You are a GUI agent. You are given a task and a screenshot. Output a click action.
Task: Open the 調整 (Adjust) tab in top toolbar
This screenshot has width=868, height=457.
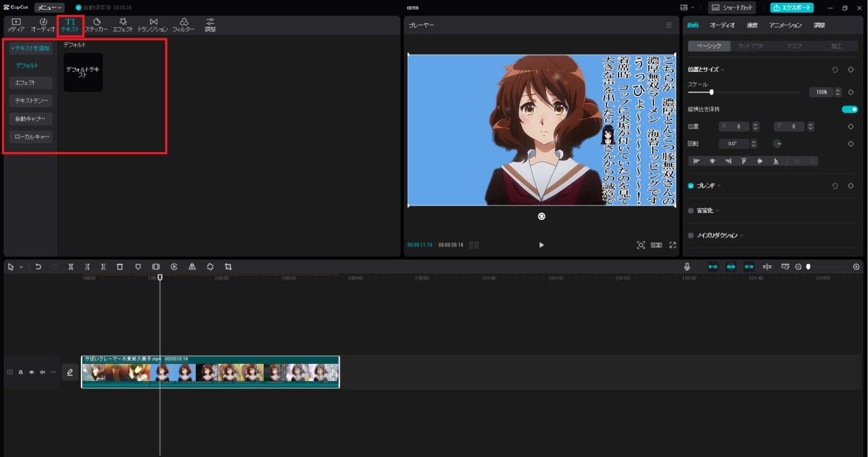(210, 26)
